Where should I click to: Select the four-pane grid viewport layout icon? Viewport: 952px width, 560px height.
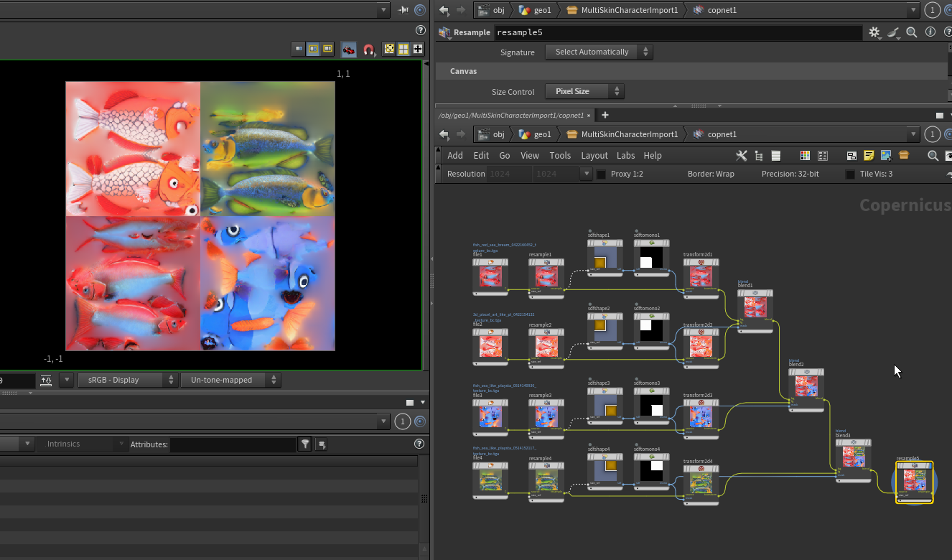[x=403, y=49]
